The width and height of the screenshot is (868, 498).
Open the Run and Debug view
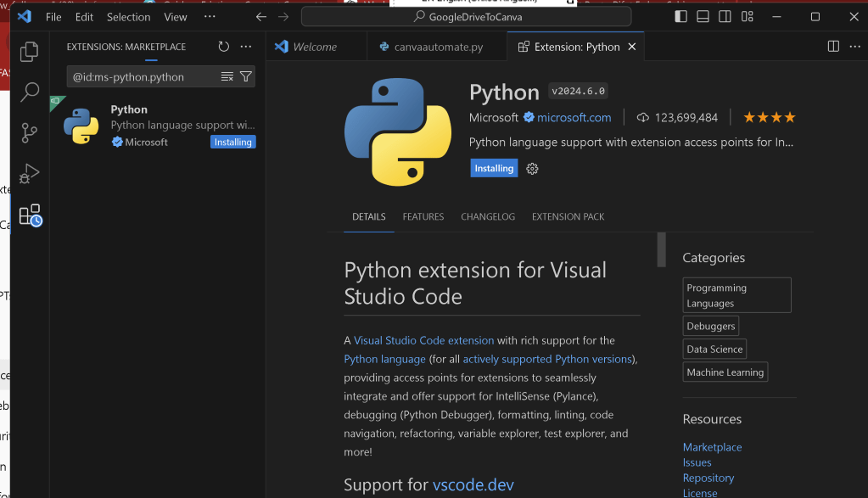tap(30, 174)
